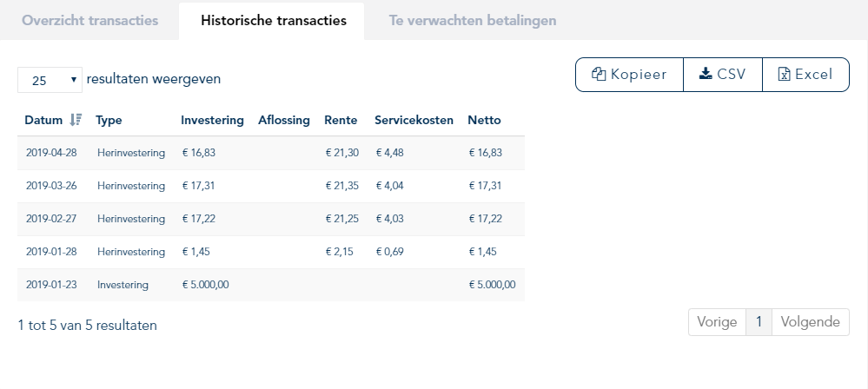Viewport: 868px width, 389px height.
Task: Go to Vorige page
Action: 717,322
